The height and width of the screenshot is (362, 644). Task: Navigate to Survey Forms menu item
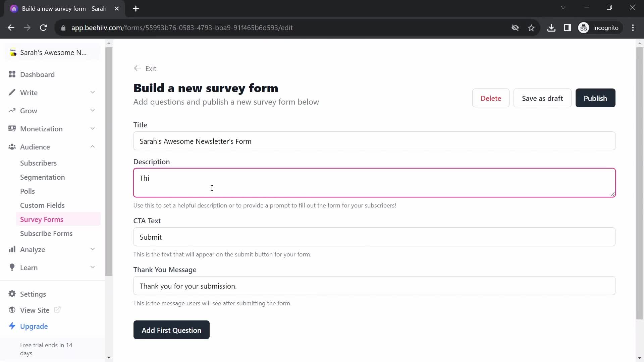[42, 219]
